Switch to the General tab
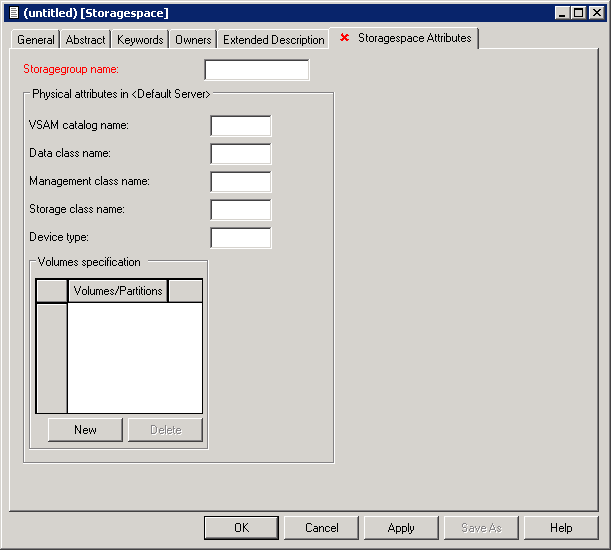 coord(35,40)
